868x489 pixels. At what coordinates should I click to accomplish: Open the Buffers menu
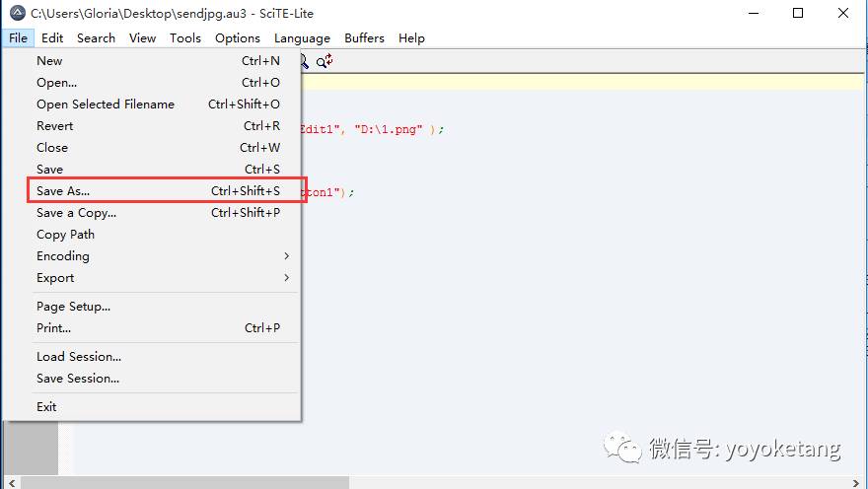pyautogui.click(x=364, y=38)
